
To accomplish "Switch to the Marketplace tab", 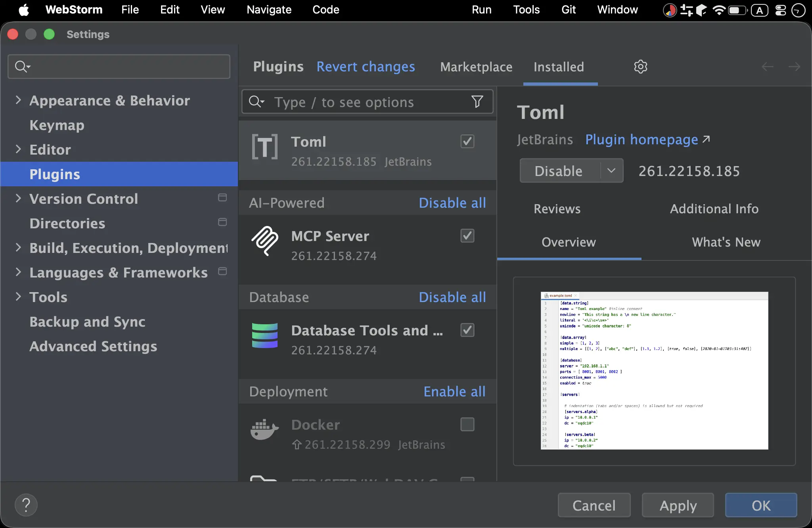I will point(476,67).
